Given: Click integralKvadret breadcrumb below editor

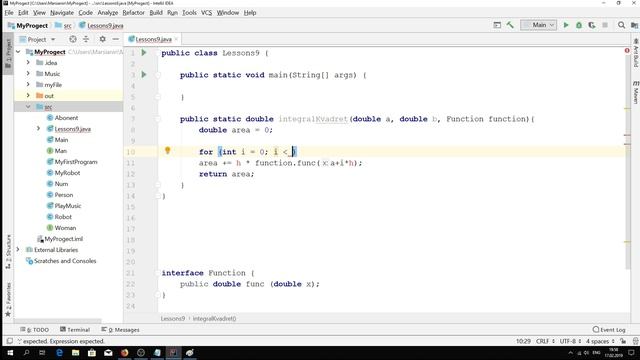Looking at the screenshot, I should tap(214, 318).
